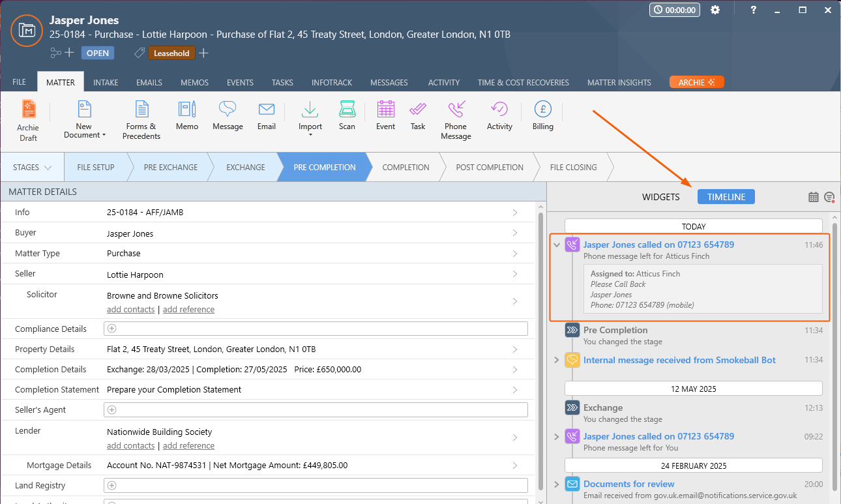Create a new Event with calendar icon
This screenshot has width=841, height=504.
coord(385,116)
